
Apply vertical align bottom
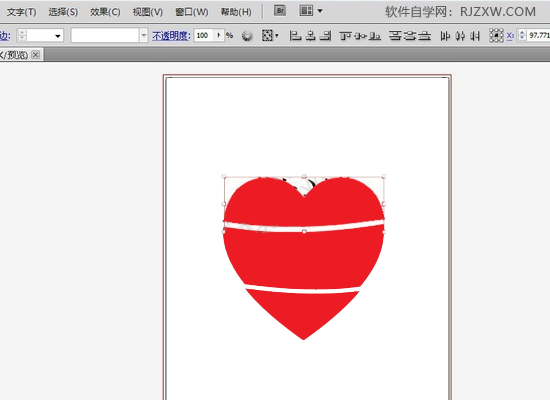(375, 35)
